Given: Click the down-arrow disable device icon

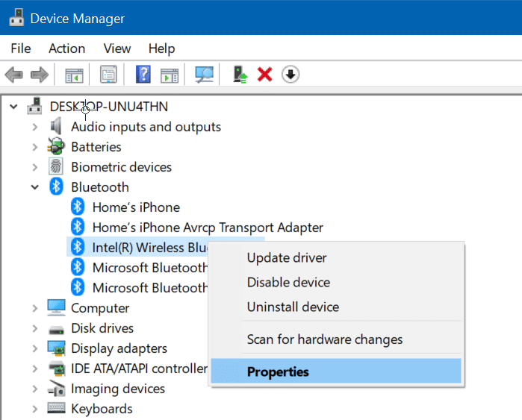Looking at the screenshot, I should pos(290,74).
